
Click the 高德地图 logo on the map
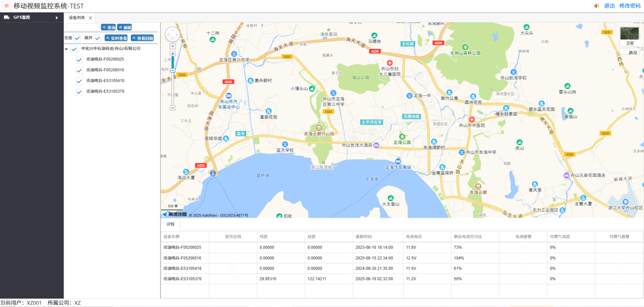(174, 214)
